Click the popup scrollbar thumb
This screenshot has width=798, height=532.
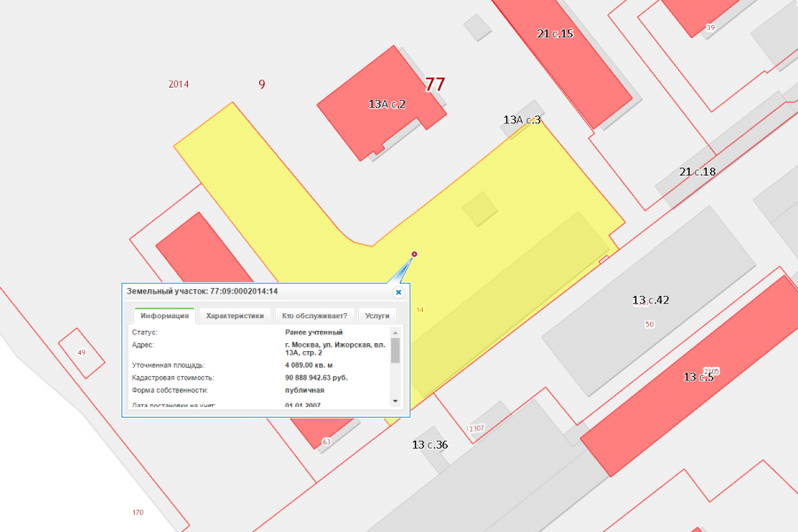coord(395,350)
